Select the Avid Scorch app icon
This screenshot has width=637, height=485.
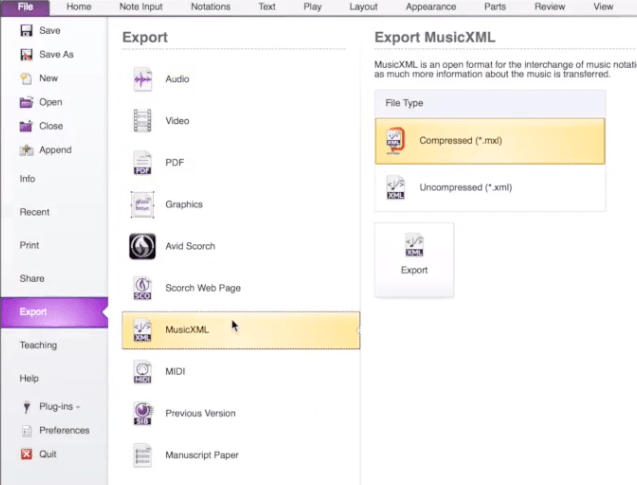142,246
